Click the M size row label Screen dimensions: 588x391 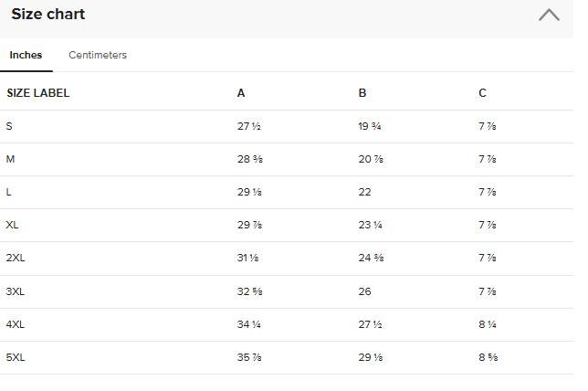coord(11,159)
